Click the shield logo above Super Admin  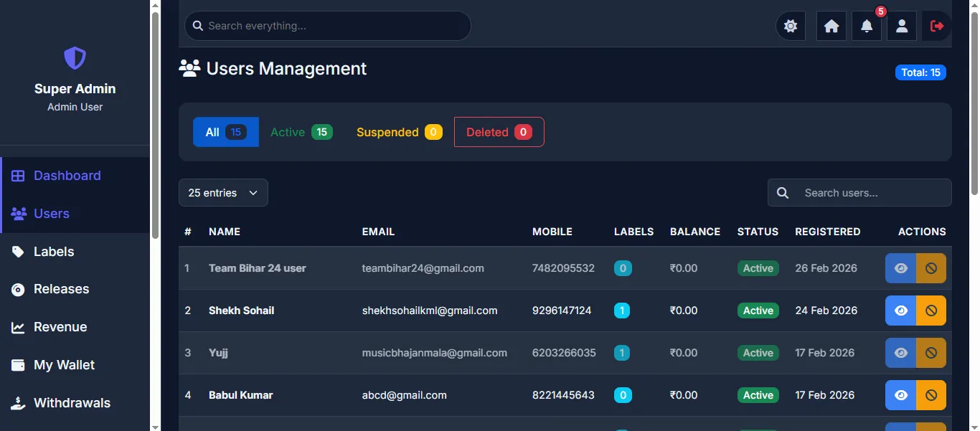pos(75,58)
